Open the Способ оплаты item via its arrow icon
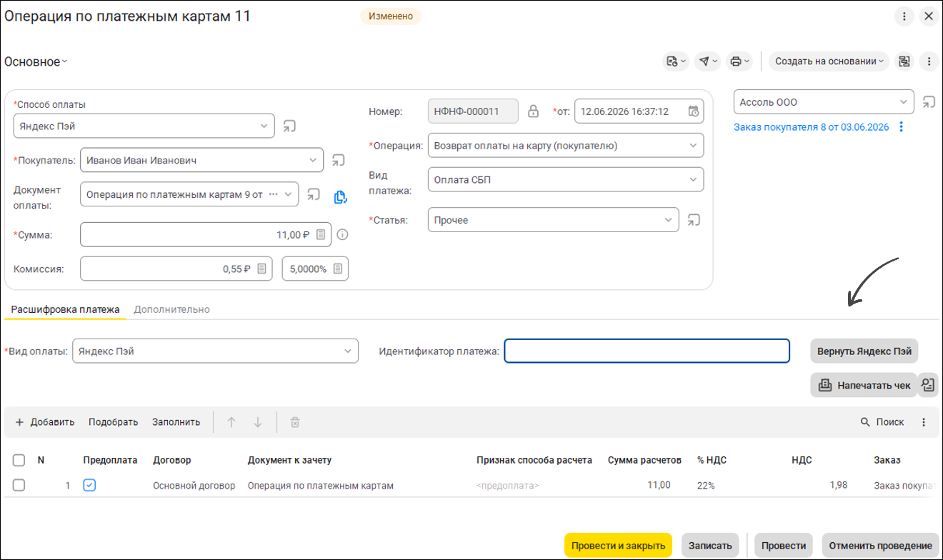The height and width of the screenshot is (560, 943). pyautogui.click(x=289, y=126)
